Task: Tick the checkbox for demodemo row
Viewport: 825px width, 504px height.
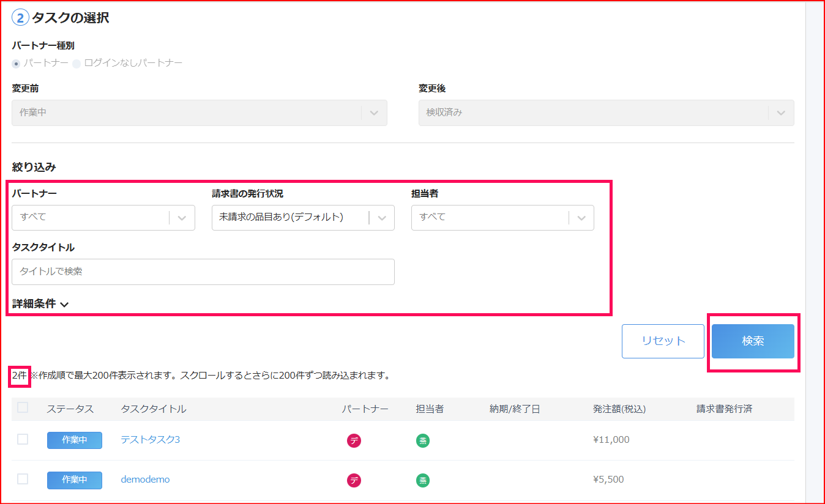Action: click(x=23, y=479)
